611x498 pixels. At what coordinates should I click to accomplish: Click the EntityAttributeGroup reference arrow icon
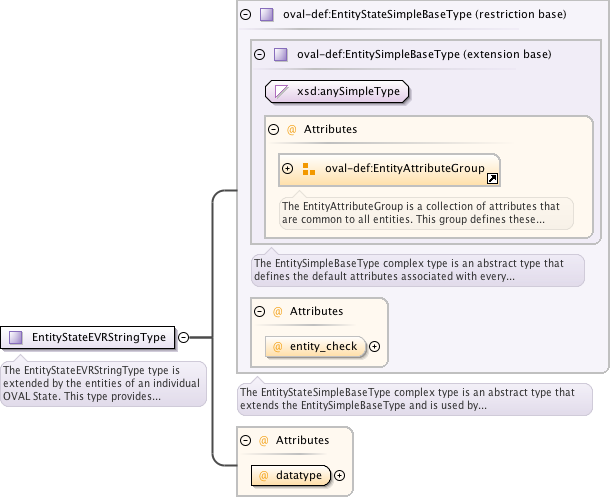(492, 179)
